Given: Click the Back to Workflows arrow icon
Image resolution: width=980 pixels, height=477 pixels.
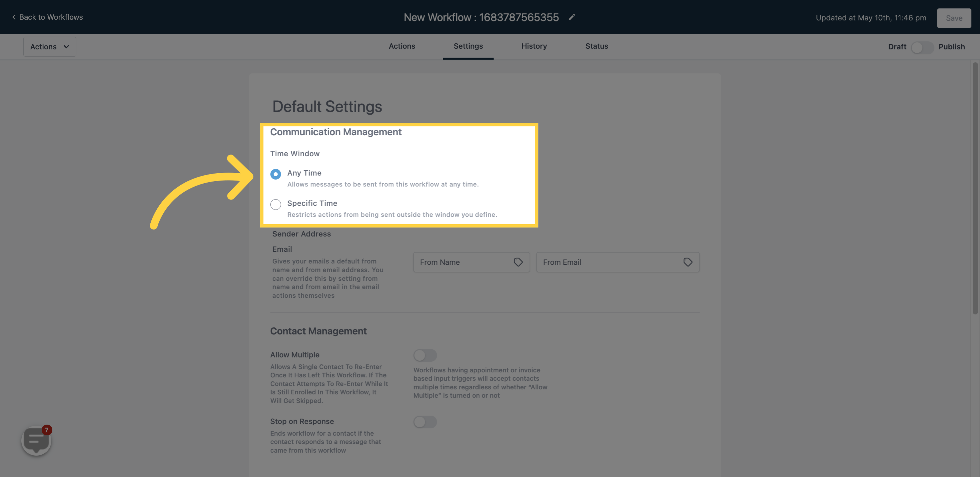Looking at the screenshot, I should 14,17.
